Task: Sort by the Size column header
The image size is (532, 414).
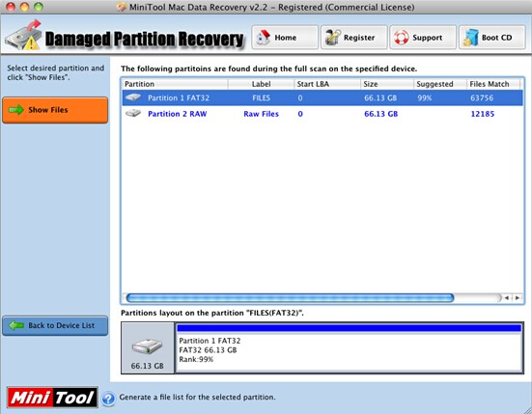Action: pos(387,84)
